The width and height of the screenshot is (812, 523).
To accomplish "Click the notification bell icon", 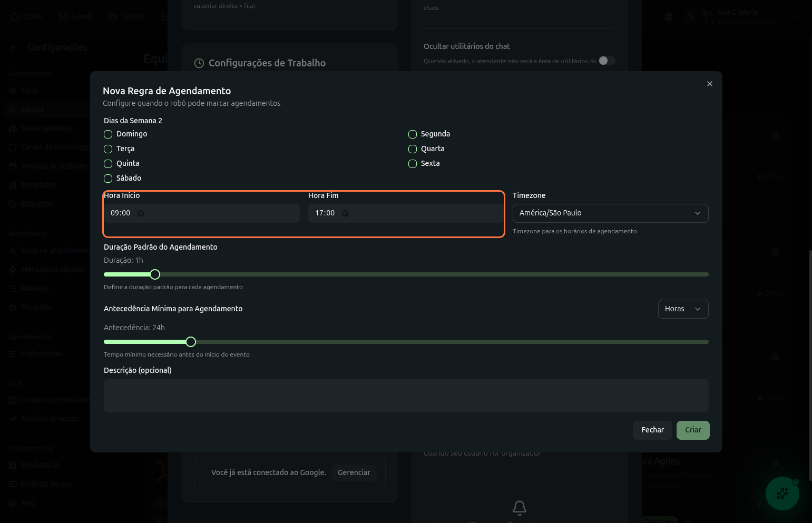I will tap(519, 508).
